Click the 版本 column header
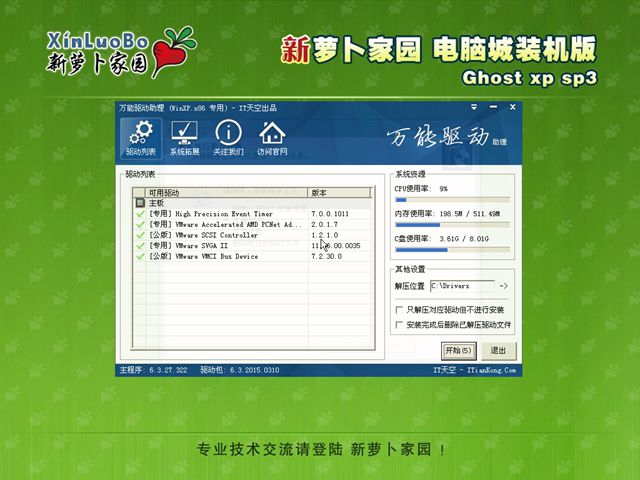Screen dimensions: 640x480 339,193
